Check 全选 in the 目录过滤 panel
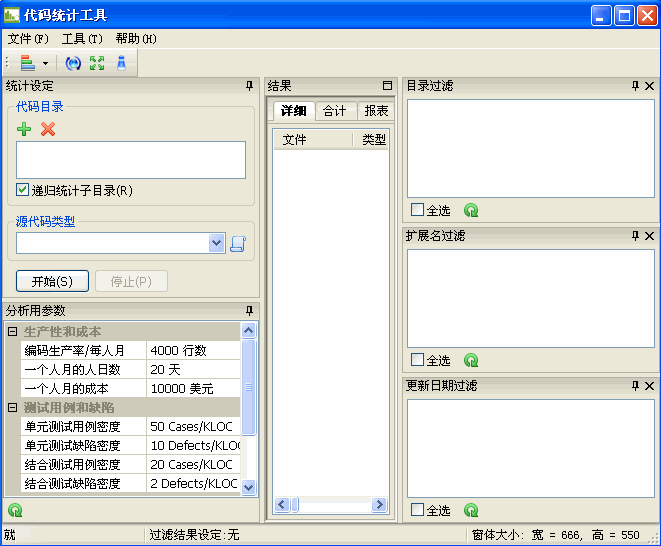The height and width of the screenshot is (546, 661). pyautogui.click(x=418, y=211)
